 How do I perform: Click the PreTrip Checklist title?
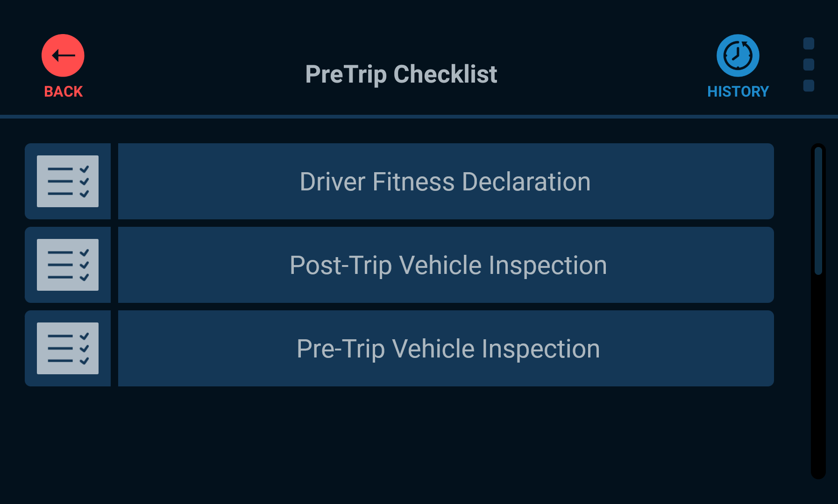point(401,74)
